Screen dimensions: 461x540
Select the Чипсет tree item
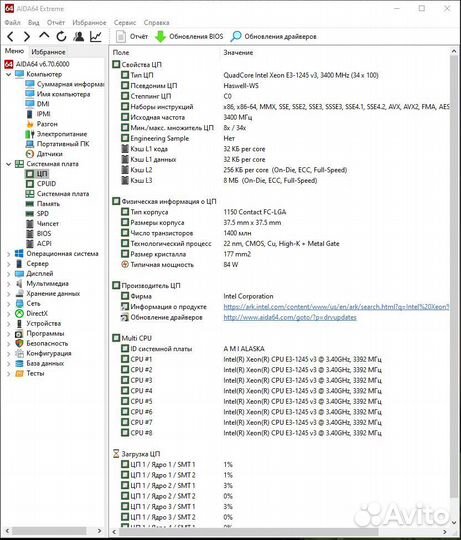click(42, 224)
